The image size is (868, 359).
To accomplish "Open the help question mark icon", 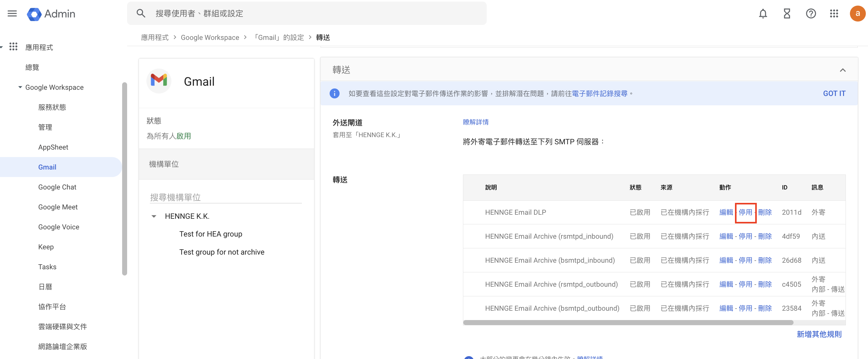I will coord(811,14).
